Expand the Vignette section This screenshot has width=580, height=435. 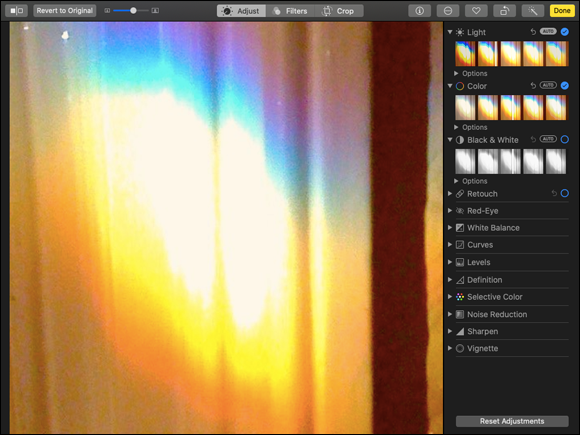450,348
